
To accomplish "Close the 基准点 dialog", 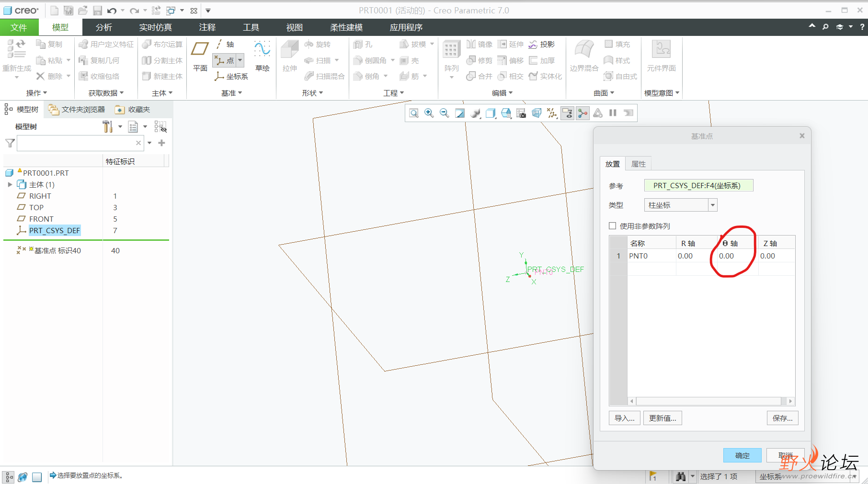I will pos(802,136).
